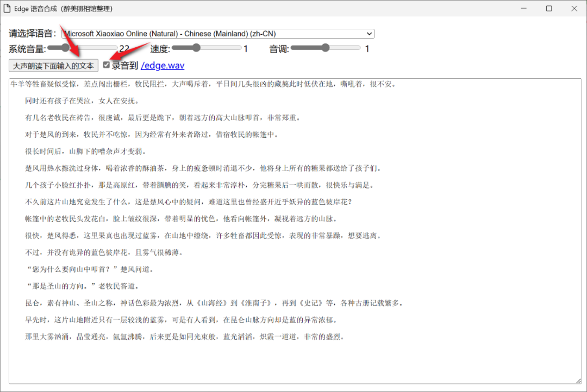Open the /edge.wav link
Image resolution: width=587 pixels, height=392 pixels.
point(163,66)
